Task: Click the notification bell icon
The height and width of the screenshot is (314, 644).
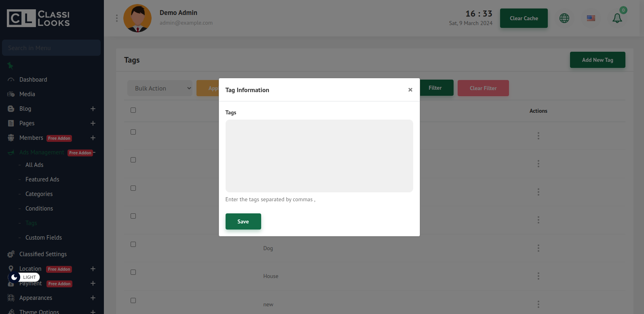Action: point(617,18)
